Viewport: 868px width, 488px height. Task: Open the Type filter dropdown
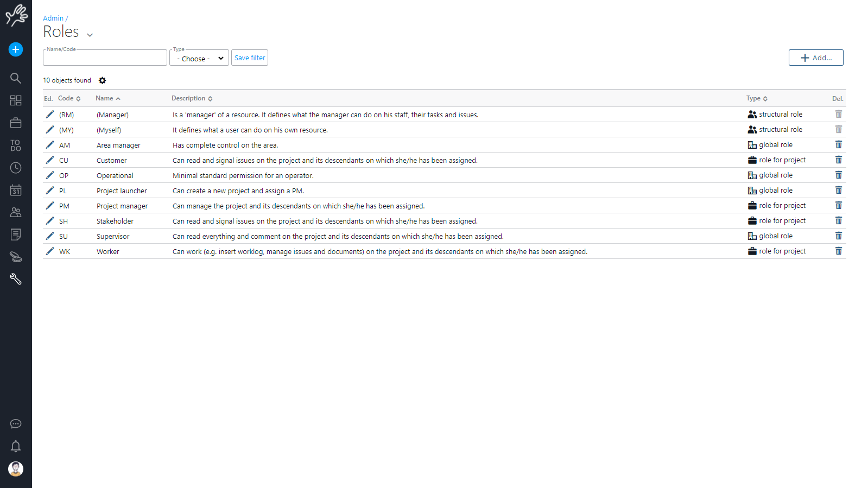coord(199,58)
